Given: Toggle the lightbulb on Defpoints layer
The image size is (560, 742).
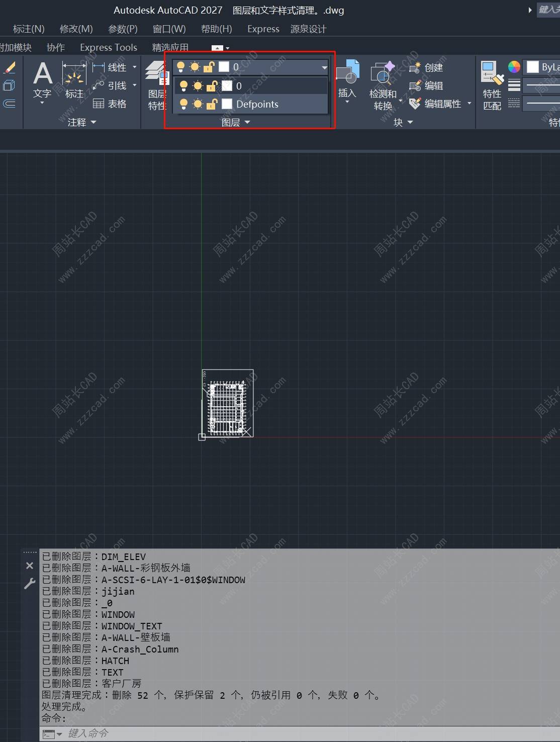Looking at the screenshot, I should coord(183,104).
